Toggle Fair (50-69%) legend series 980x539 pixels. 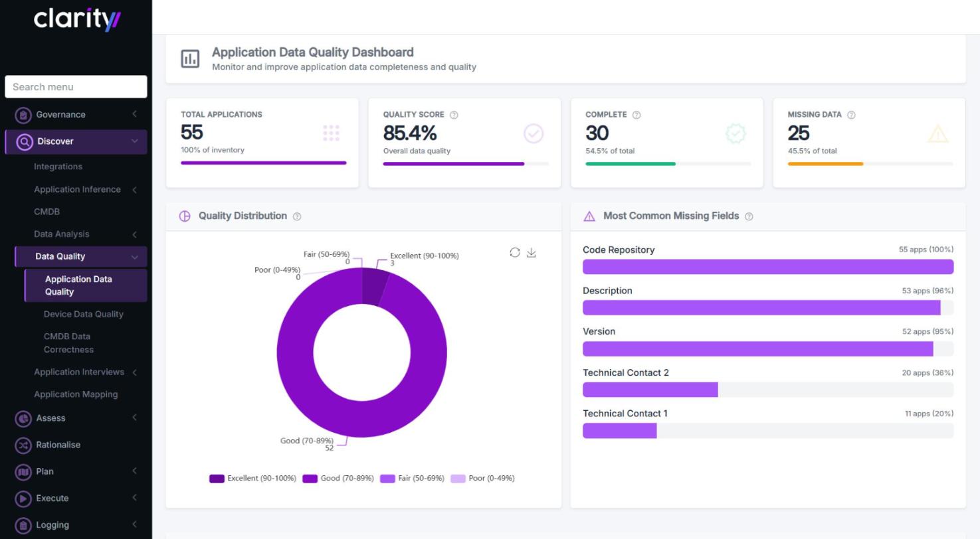coord(412,479)
